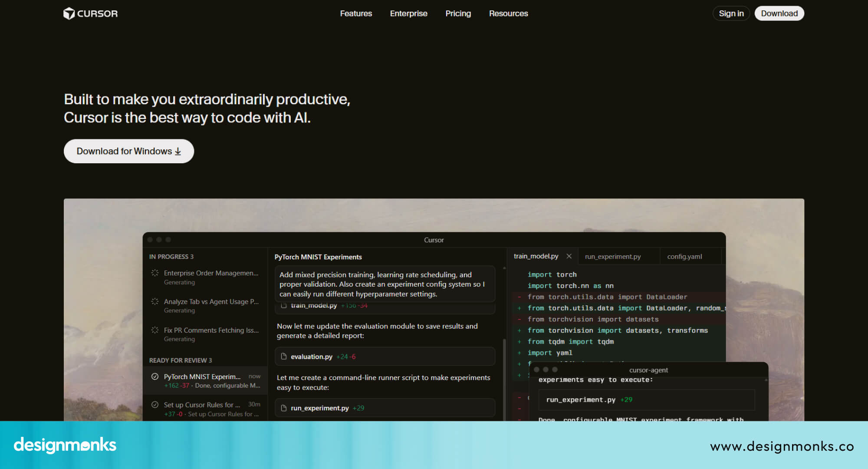868x469 pixels.
Task: Click the spinner icon beside Analyze Tab vs Agent
Action: click(x=155, y=301)
